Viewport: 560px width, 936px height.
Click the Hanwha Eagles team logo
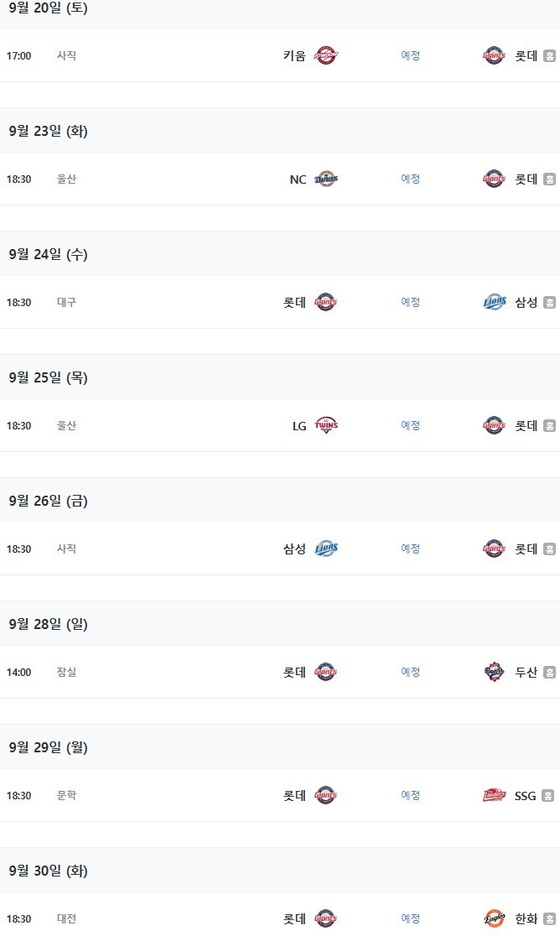pyautogui.click(x=495, y=919)
